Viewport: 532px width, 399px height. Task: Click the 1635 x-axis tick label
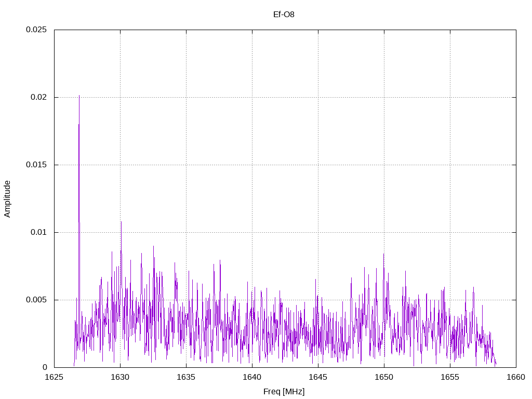pos(186,377)
